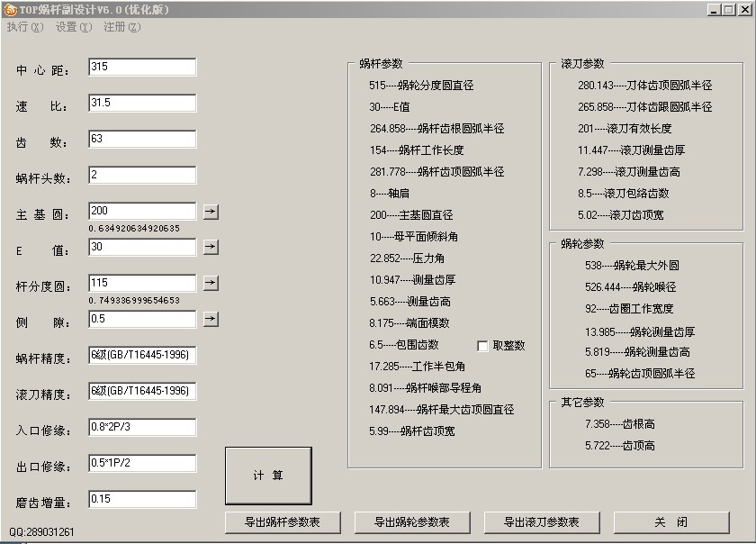Open the 注册(Z) menu

121,27
